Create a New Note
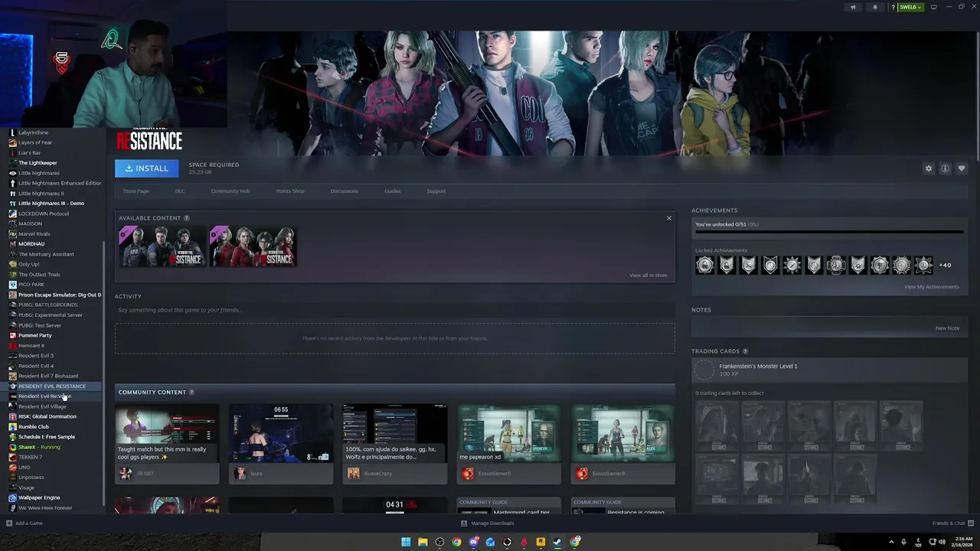The width and height of the screenshot is (980, 551). point(947,328)
